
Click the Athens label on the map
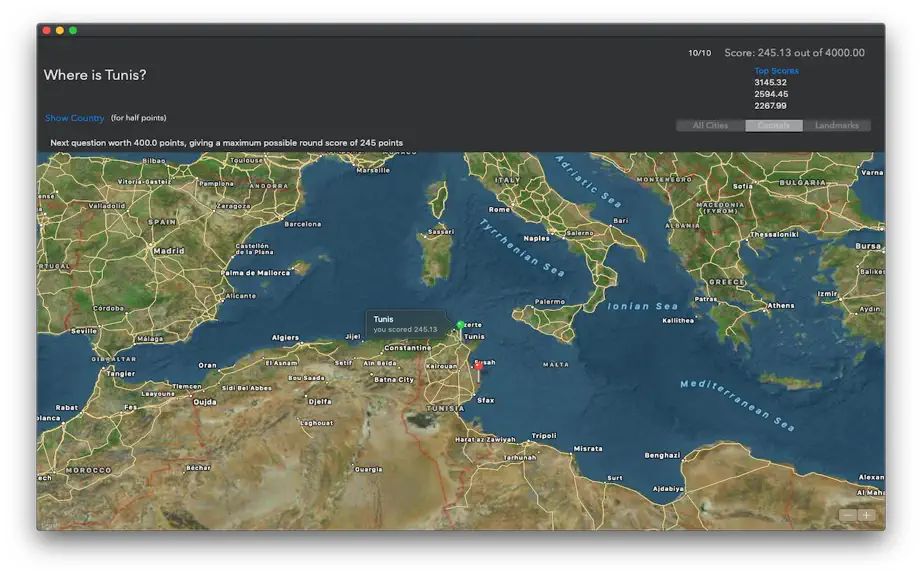pos(781,306)
